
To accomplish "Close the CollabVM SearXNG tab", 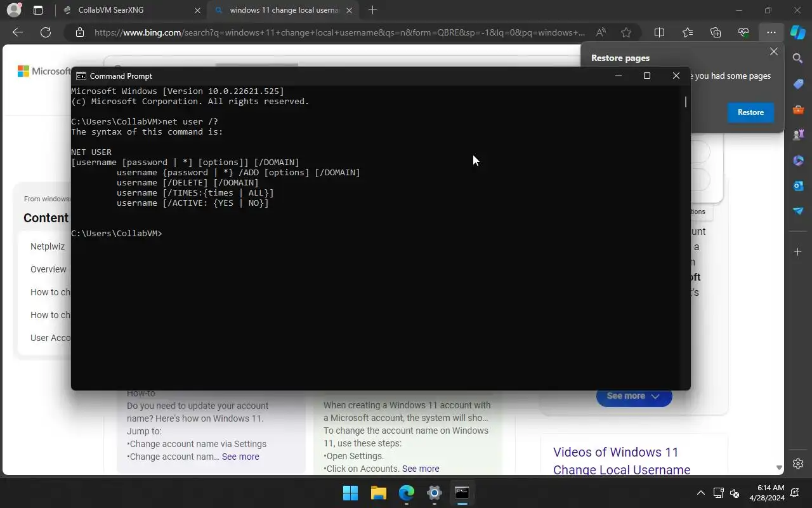I will 197,10.
